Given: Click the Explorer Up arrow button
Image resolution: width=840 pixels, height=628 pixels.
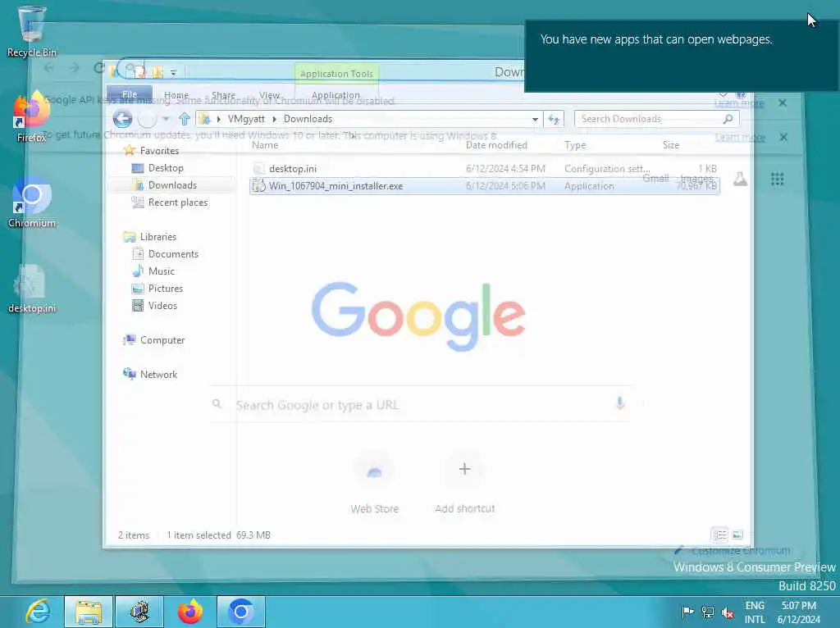Looking at the screenshot, I should pos(185,119).
